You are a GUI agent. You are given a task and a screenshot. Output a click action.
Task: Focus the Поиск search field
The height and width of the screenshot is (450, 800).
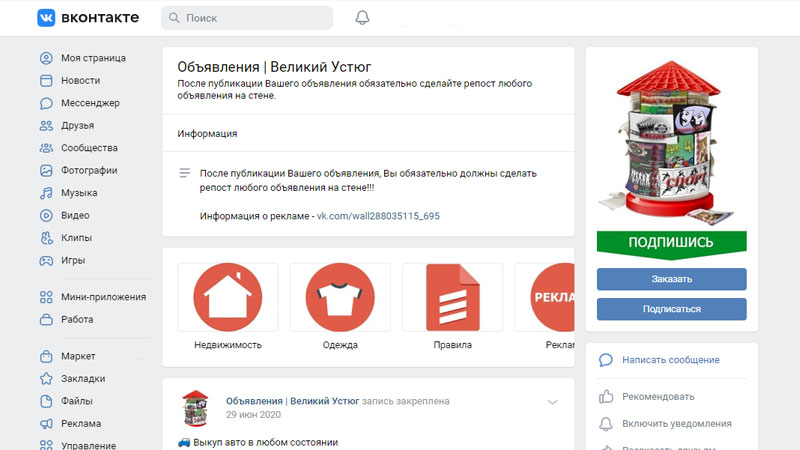click(247, 18)
